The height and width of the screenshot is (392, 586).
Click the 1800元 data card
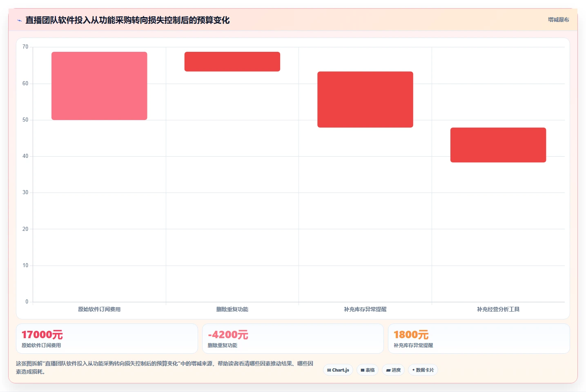[x=479, y=339]
